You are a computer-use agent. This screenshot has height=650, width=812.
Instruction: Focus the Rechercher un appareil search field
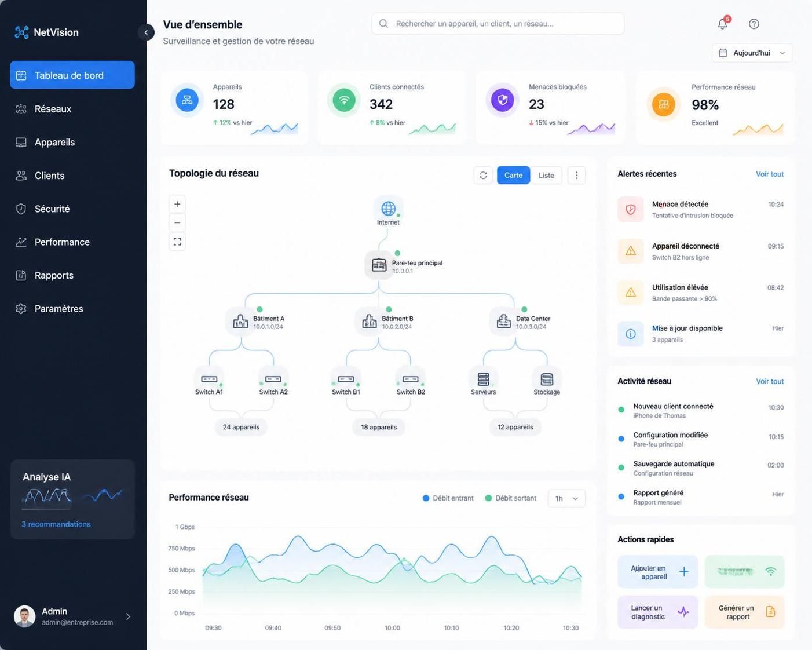498,24
